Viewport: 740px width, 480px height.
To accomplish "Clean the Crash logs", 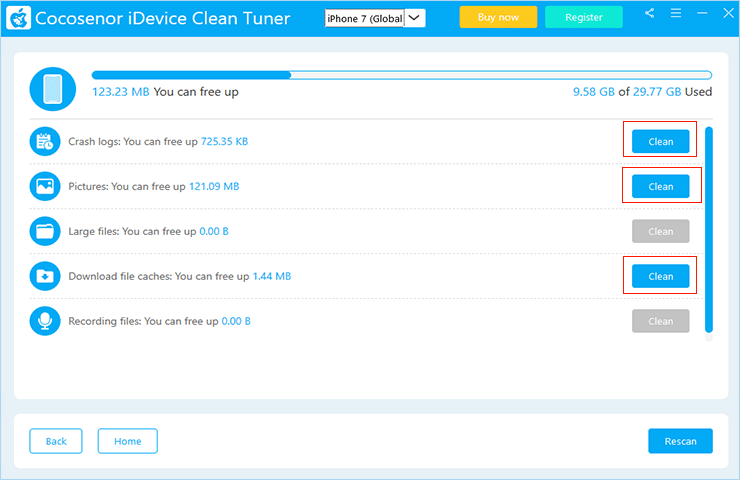I will pos(661,142).
